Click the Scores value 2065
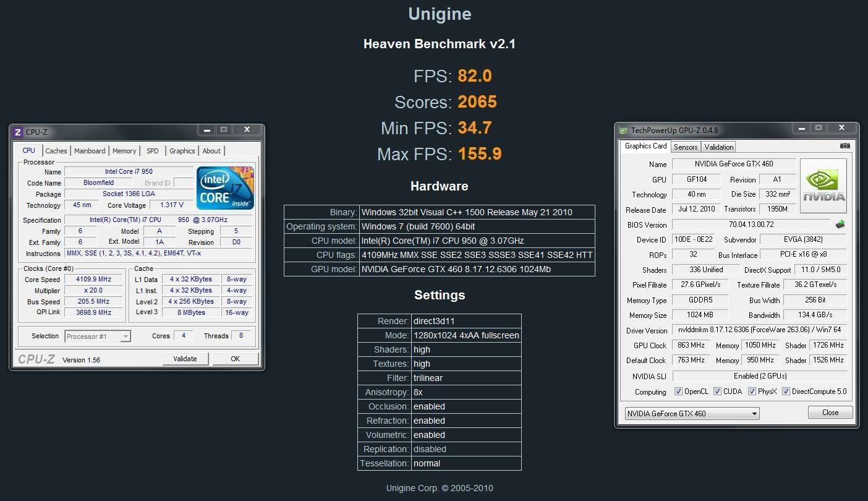This screenshot has width=868, height=501. click(477, 101)
